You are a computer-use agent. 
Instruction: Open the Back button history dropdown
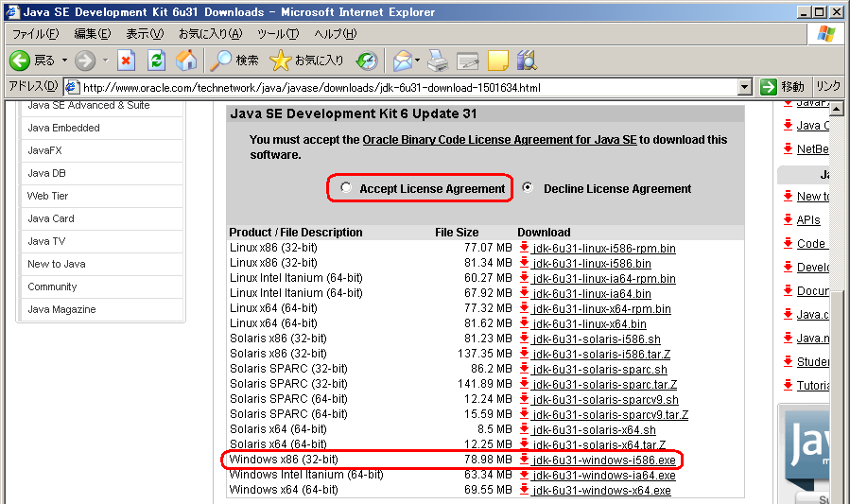64,61
